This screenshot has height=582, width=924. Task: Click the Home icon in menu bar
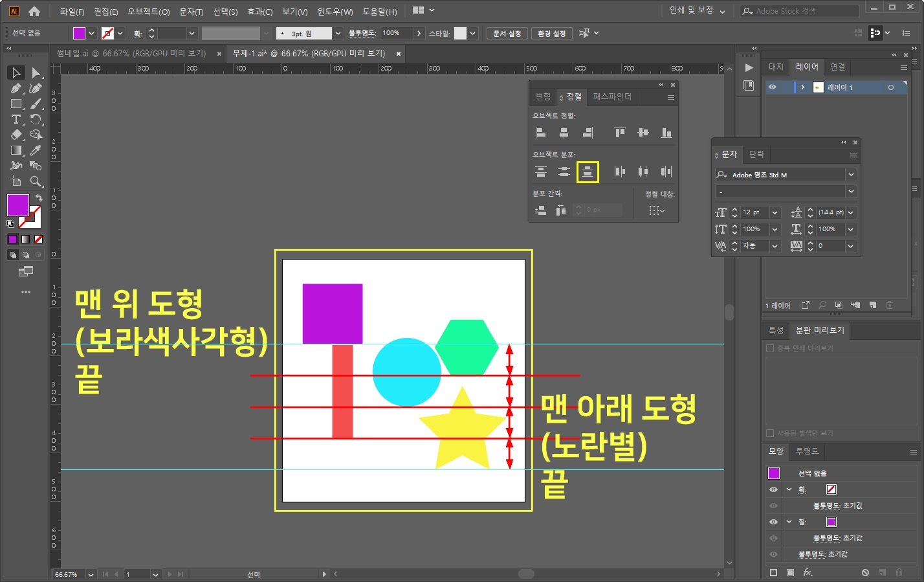[34, 11]
